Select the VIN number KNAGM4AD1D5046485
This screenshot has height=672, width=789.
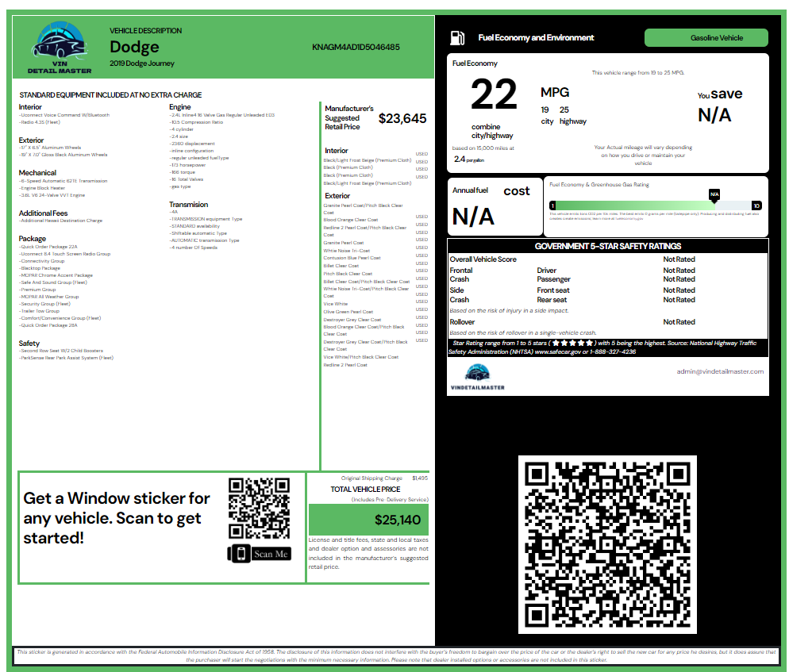click(x=356, y=47)
